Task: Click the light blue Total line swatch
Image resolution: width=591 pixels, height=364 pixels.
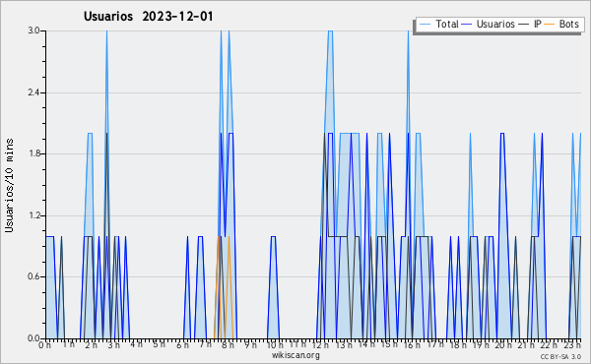Action: point(425,24)
